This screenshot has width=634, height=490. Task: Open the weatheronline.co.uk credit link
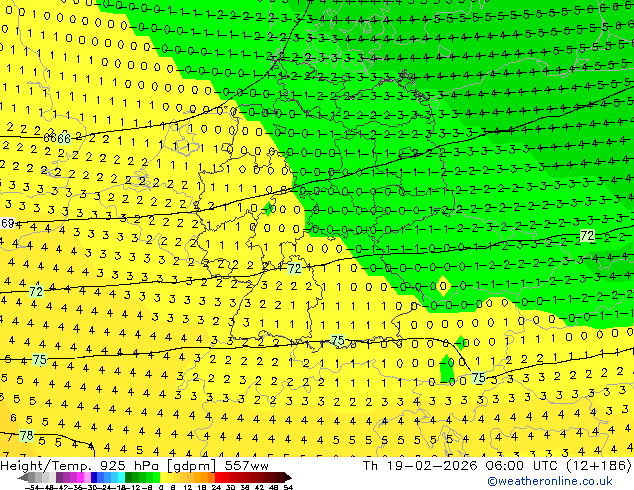point(549,481)
